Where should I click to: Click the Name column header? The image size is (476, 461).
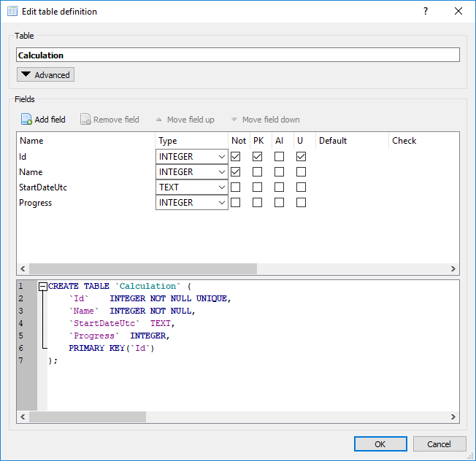pos(86,141)
